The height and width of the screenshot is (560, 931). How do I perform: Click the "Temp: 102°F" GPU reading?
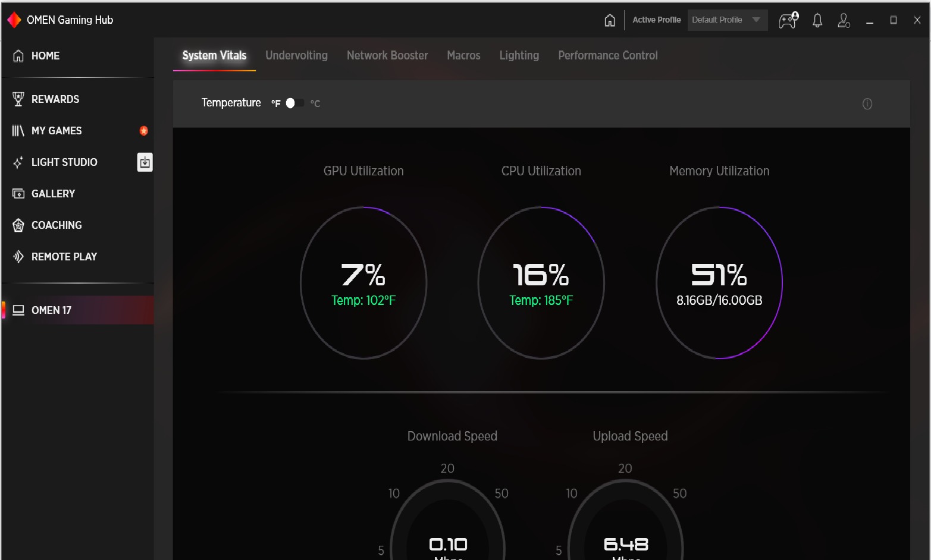(363, 301)
